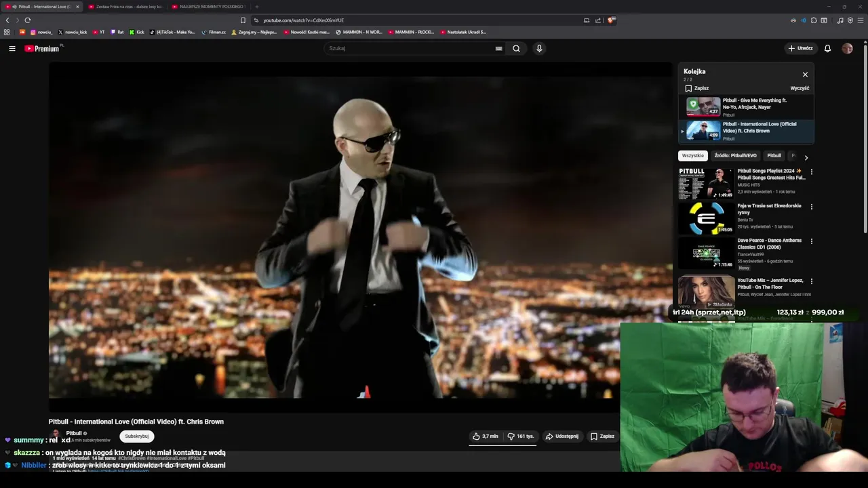The height and width of the screenshot is (488, 868).
Task: Clear the queue with Wyczyść
Action: 800,88
